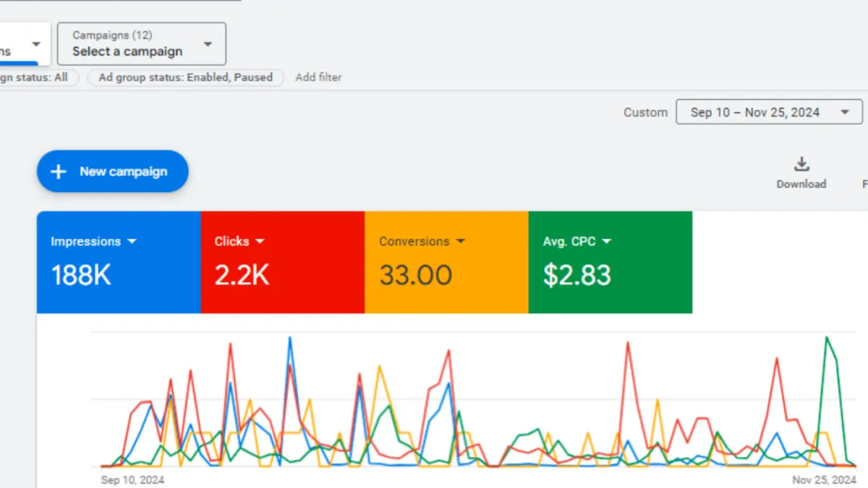The width and height of the screenshot is (868, 488).
Task: Click Add filter
Action: (318, 77)
